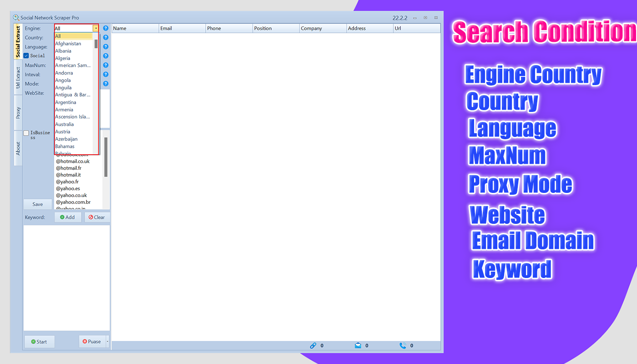Viewport: 637px width, 364px height.
Task: Open the Url Extract tab
Action: tap(18, 77)
